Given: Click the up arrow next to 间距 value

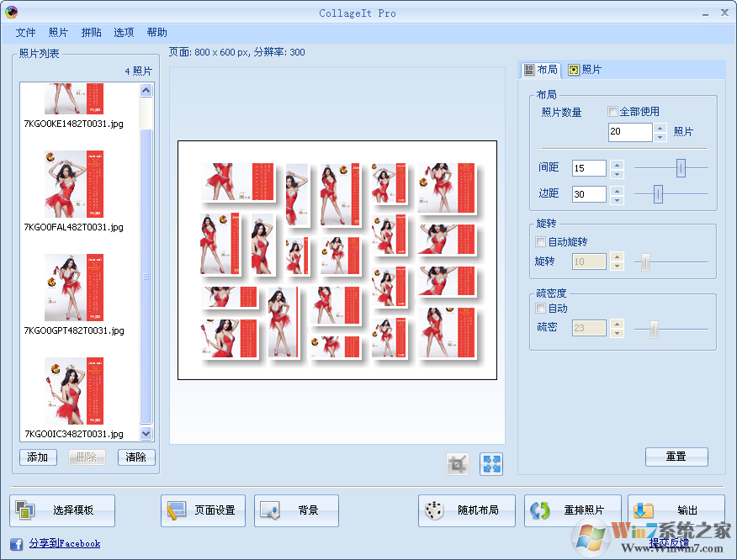Looking at the screenshot, I should coord(616,163).
